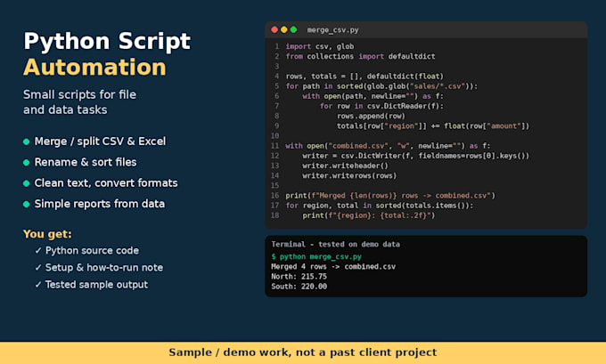Viewport: 606px width, 364px height.
Task: Click the 'South: 220.00' output line
Action: tap(299, 287)
